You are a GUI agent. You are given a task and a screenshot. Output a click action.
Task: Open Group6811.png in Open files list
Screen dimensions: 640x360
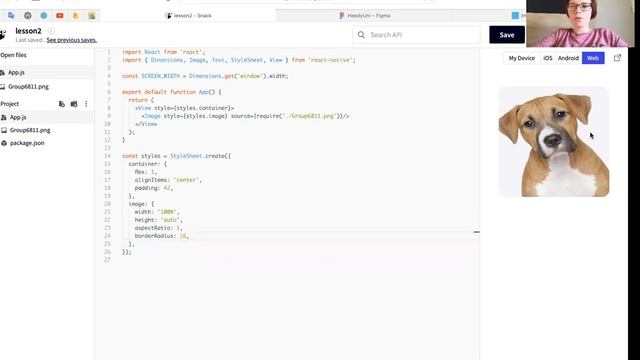[x=28, y=87]
